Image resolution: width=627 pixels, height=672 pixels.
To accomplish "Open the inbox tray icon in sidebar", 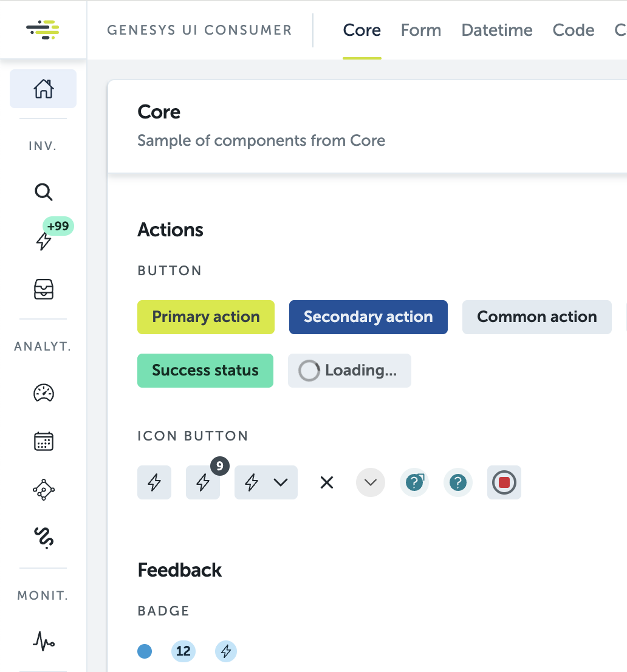I will coord(43,289).
